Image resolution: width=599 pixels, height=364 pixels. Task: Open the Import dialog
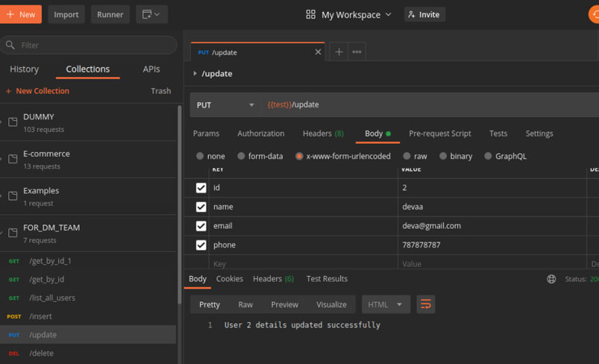click(66, 14)
